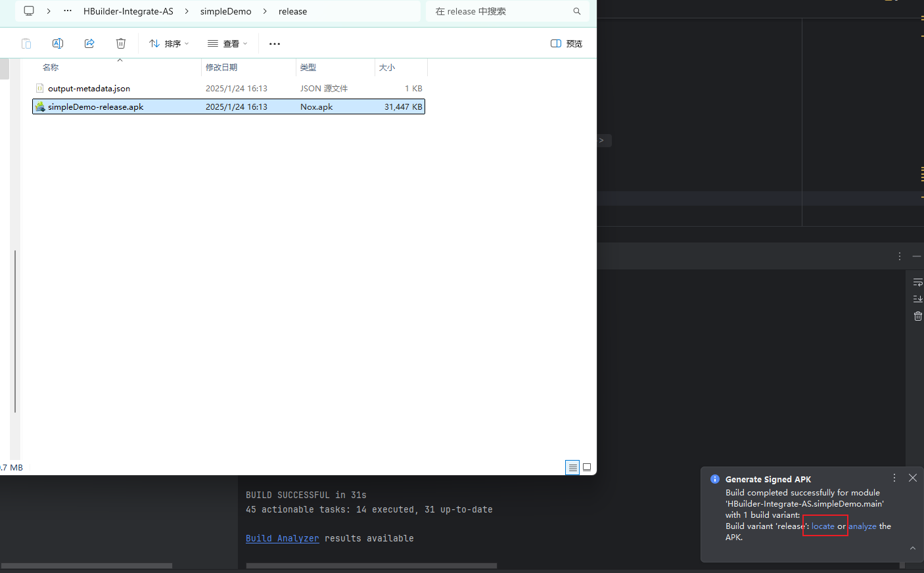The image size is (924, 573).
Task: Click the 45 actionable tasks output line
Action: [369, 509]
